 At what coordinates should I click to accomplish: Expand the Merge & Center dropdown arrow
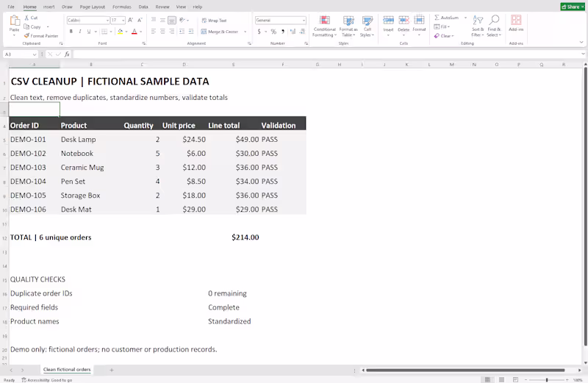tap(245, 32)
